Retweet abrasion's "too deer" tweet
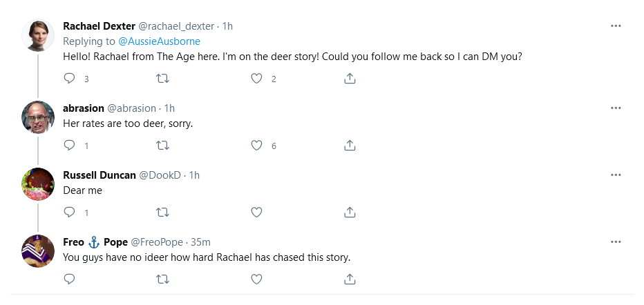 coord(163,146)
